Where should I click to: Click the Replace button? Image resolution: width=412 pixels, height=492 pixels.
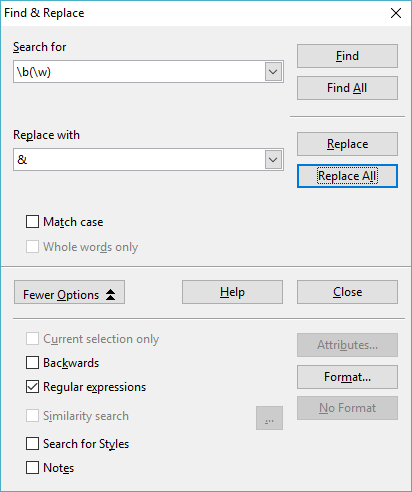(347, 144)
